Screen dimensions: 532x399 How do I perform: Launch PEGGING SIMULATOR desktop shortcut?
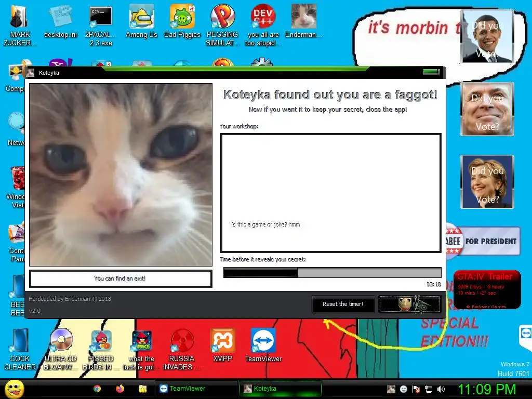tap(222, 25)
